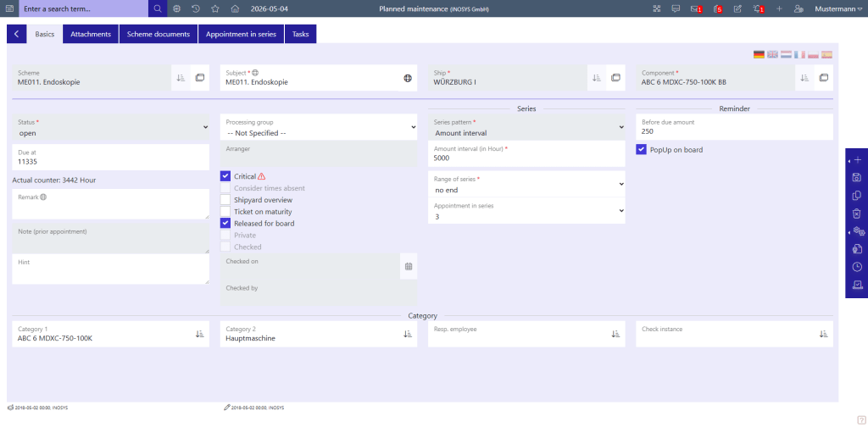Open the history clock icon in the top bar
Screen dimensions: 868x427
click(196, 8)
